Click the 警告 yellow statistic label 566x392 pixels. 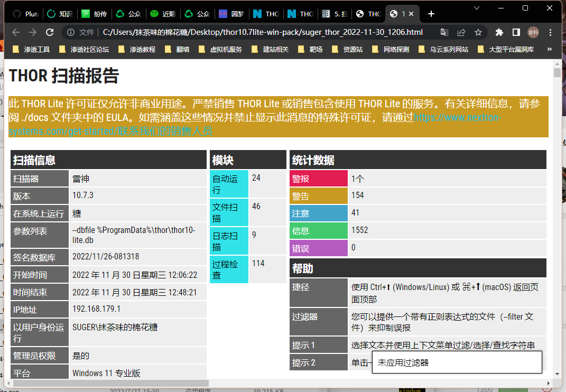coord(318,195)
